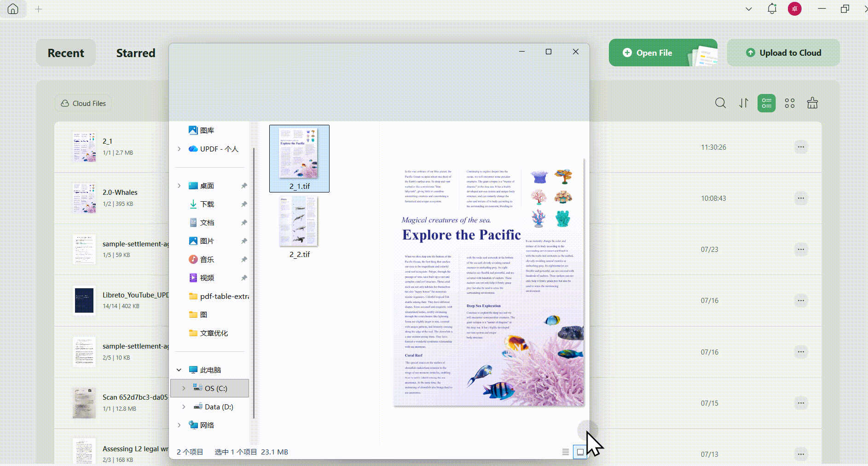The image size is (868, 466).
Task: Unpin 文档 with its pin icon
Action: (244, 222)
